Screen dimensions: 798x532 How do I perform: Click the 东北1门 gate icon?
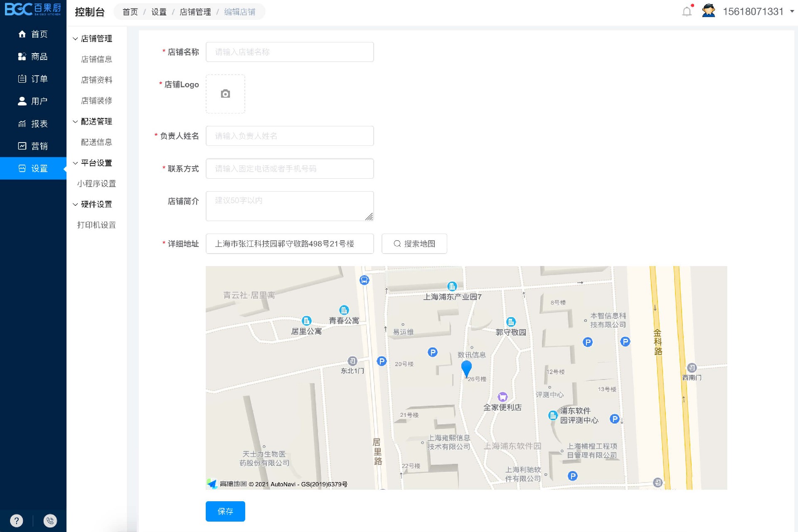(x=352, y=361)
